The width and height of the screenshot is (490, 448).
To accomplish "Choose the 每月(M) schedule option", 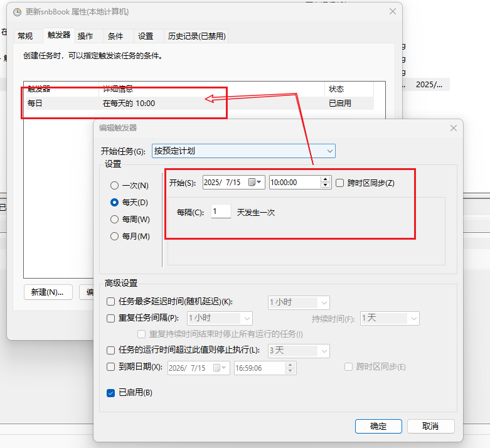I will pyautogui.click(x=114, y=237).
